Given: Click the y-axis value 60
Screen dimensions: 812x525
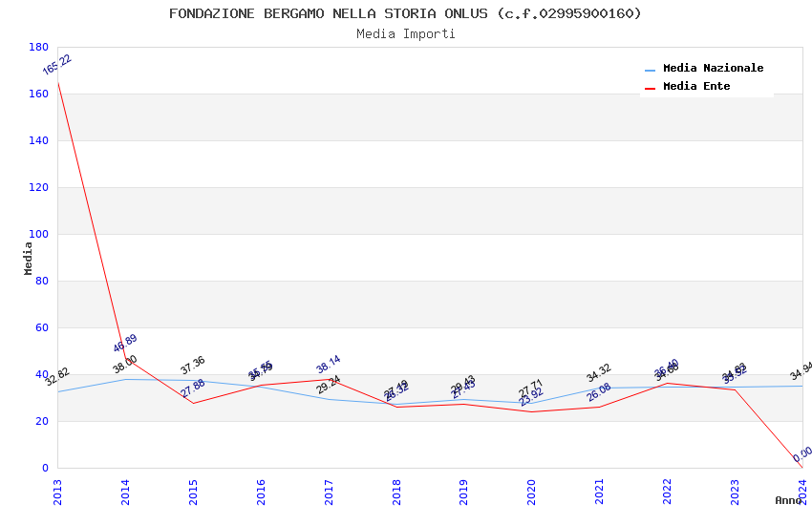Looking at the screenshot, I should [x=42, y=328].
